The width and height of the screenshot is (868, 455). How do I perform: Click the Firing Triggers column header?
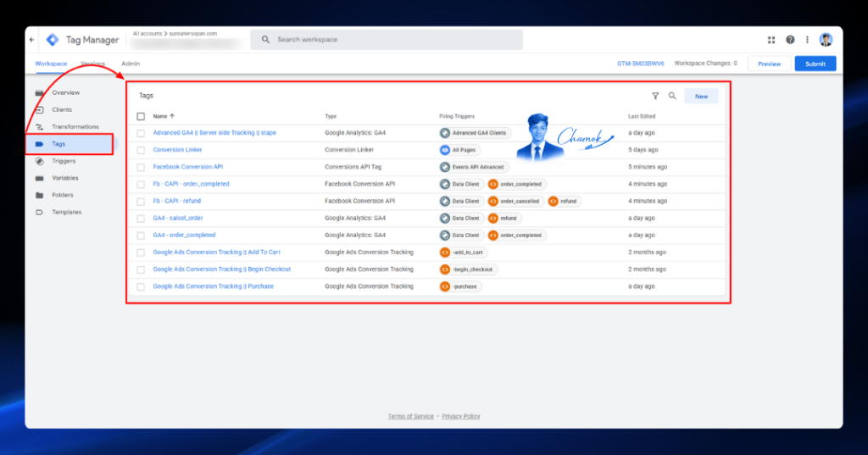(x=457, y=116)
